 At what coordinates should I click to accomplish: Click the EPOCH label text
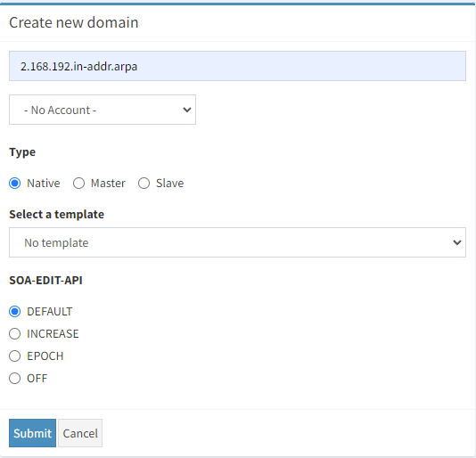[45, 356]
